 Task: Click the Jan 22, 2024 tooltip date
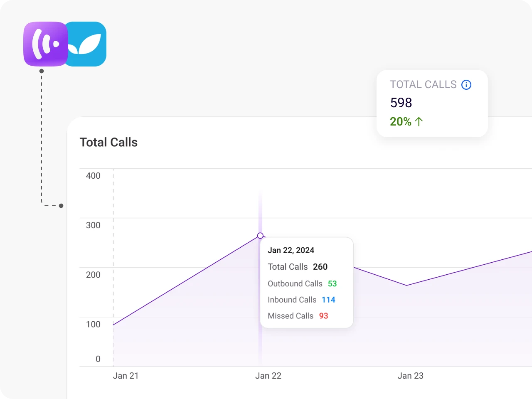pyautogui.click(x=291, y=250)
